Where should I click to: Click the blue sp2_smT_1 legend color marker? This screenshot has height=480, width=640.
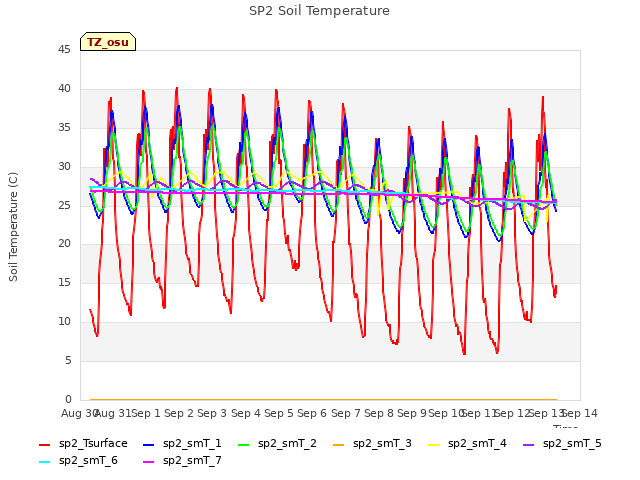tap(149, 444)
